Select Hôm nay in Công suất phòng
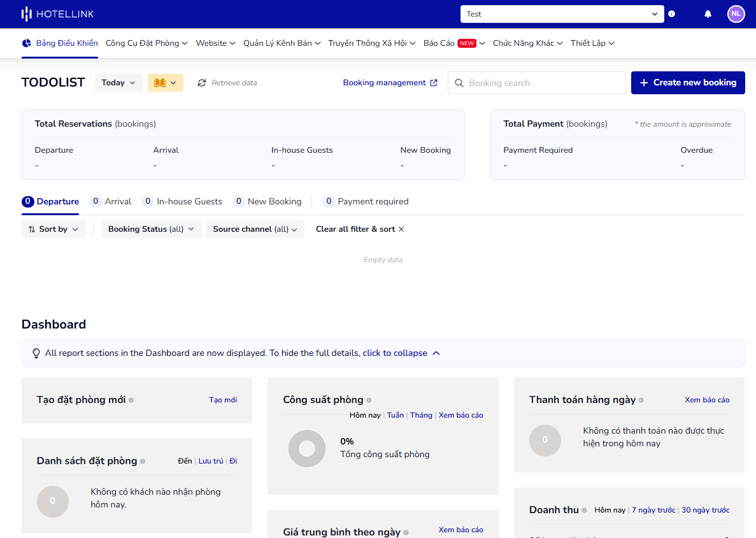This screenshot has width=756, height=538. pyautogui.click(x=365, y=416)
